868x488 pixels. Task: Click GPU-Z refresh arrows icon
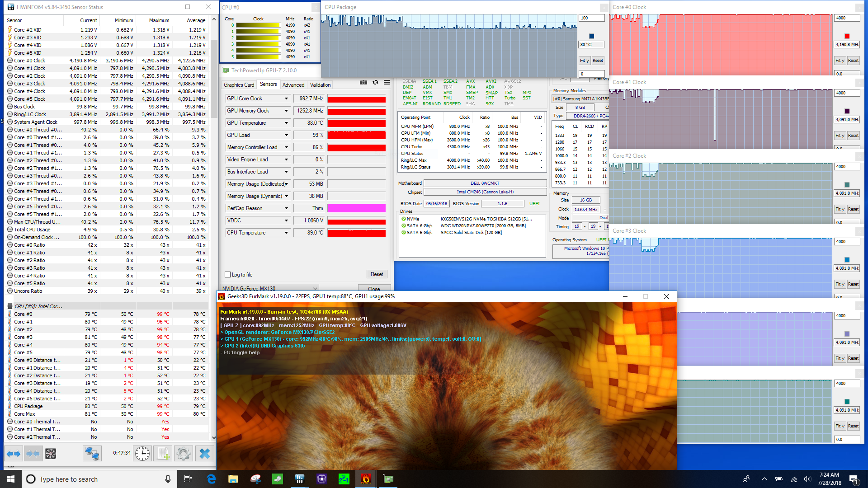[x=375, y=82]
